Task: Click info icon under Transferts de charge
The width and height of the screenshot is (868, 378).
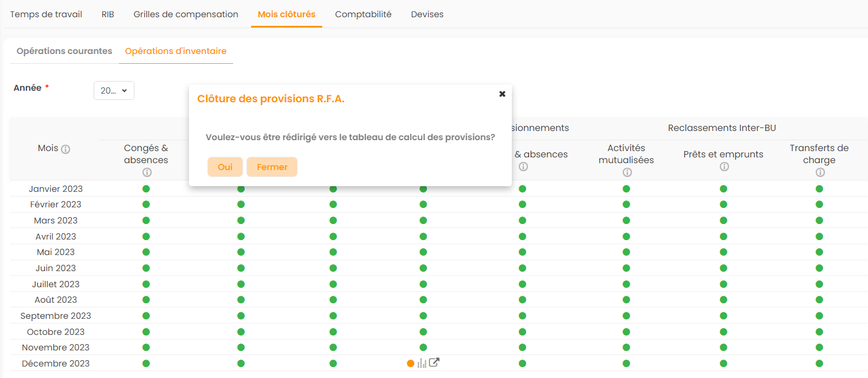Action: coord(819,172)
